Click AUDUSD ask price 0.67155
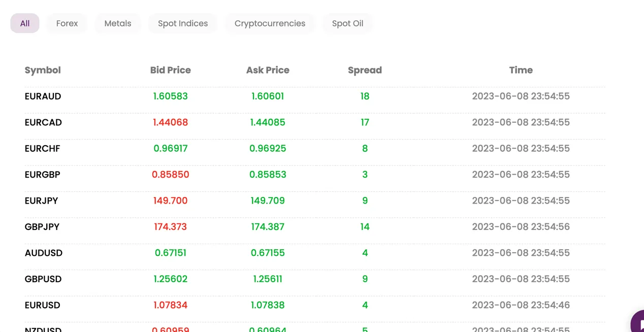 coord(268,253)
